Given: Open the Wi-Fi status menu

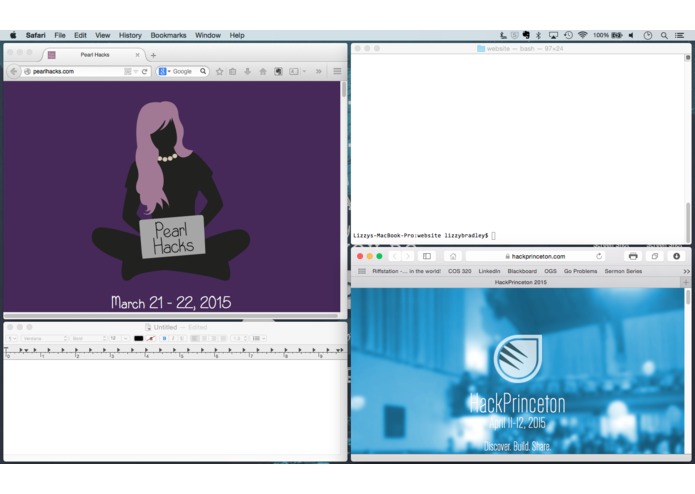Looking at the screenshot, I should pos(583,35).
